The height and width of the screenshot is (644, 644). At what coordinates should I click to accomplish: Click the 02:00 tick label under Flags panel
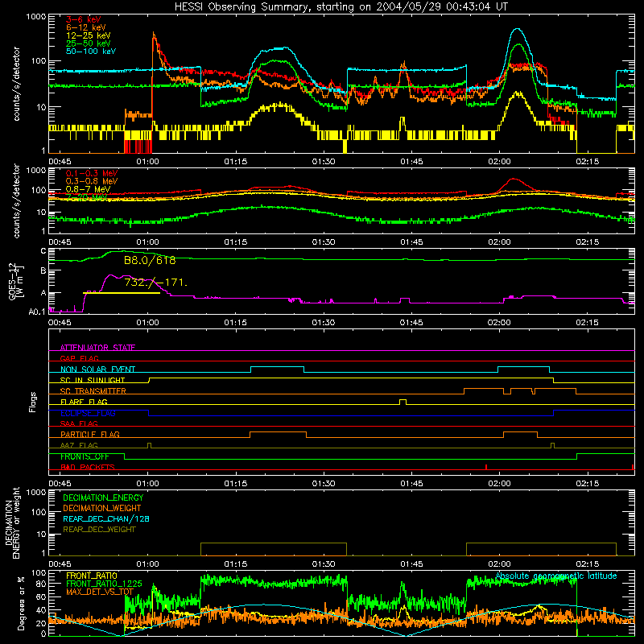pyautogui.click(x=499, y=484)
